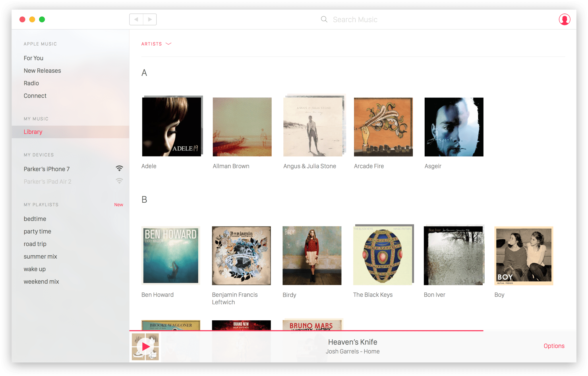Screen dimensions: 588x376
Task: Open Bruno Mars album artwork
Action: tap(313, 324)
